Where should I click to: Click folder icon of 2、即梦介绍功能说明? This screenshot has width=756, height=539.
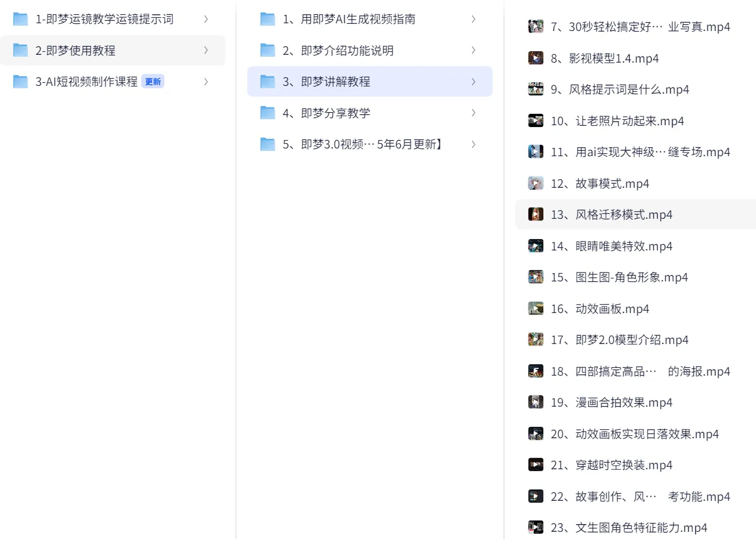(267, 50)
